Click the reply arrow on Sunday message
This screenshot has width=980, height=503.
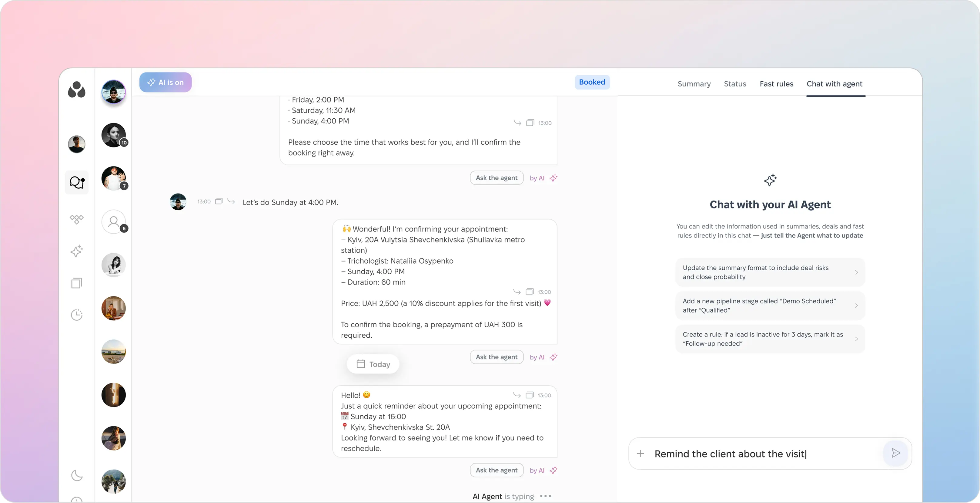pyautogui.click(x=231, y=201)
